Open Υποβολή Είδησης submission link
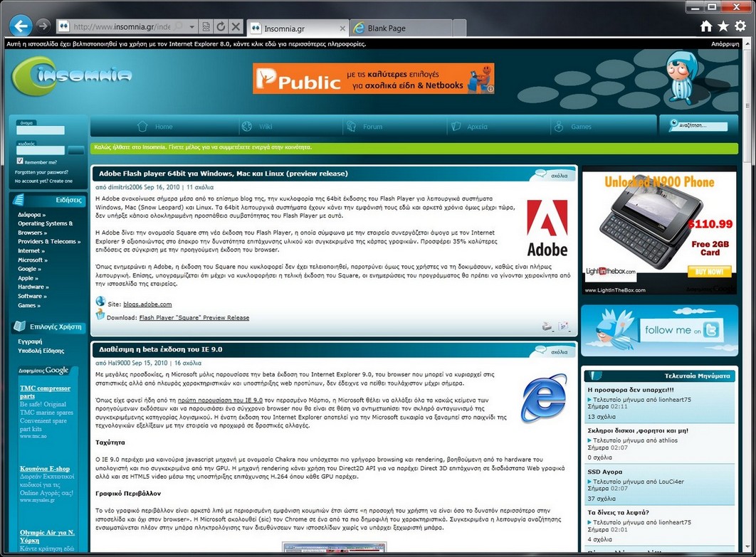Viewport: 756px width, 557px height. 41,351
